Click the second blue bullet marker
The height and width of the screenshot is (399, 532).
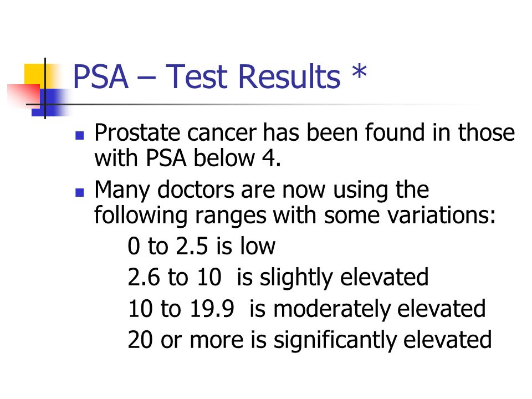pos(79,193)
